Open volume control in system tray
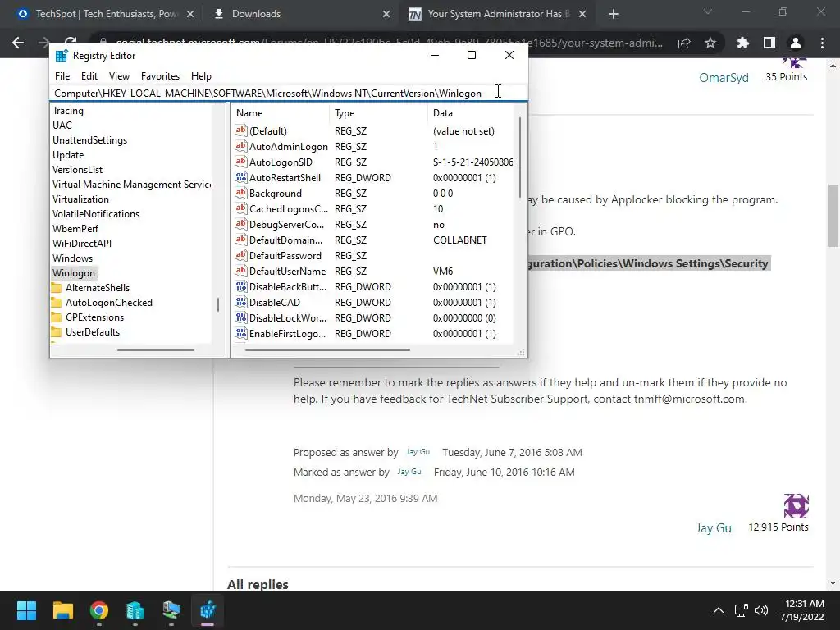 tap(760, 610)
